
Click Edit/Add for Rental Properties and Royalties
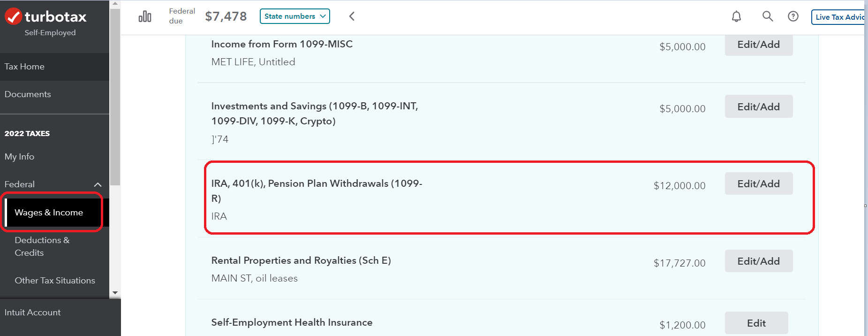759,261
